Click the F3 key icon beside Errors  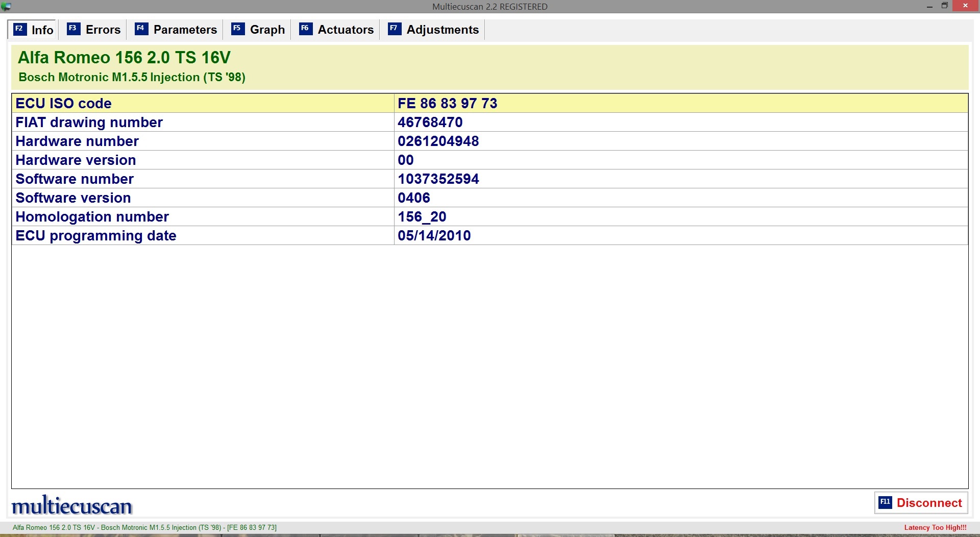point(73,29)
